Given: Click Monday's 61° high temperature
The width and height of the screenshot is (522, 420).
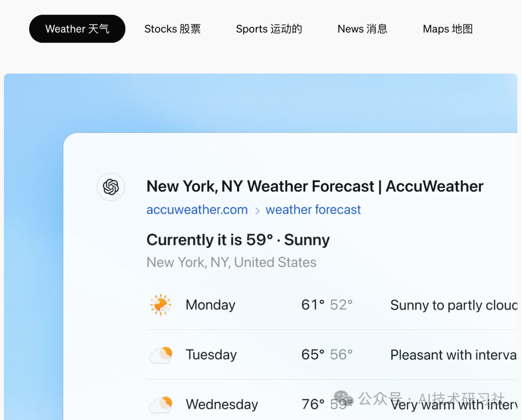Looking at the screenshot, I should [x=313, y=305].
